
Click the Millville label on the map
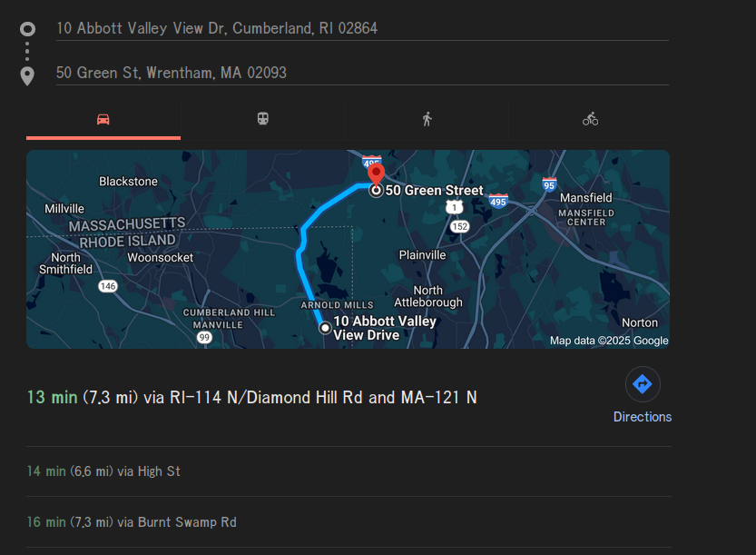point(64,209)
